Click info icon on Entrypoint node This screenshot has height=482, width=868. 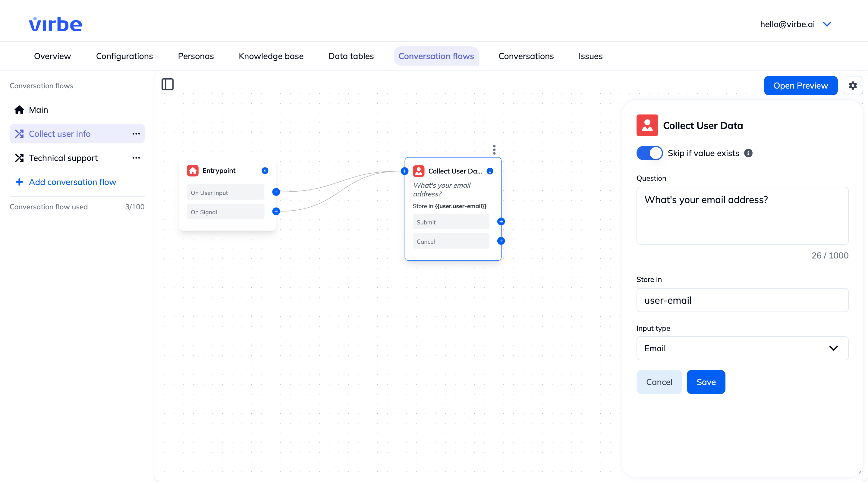click(265, 171)
